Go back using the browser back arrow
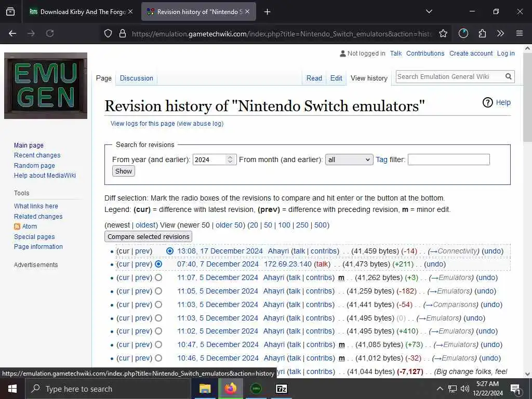 point(12,33)
